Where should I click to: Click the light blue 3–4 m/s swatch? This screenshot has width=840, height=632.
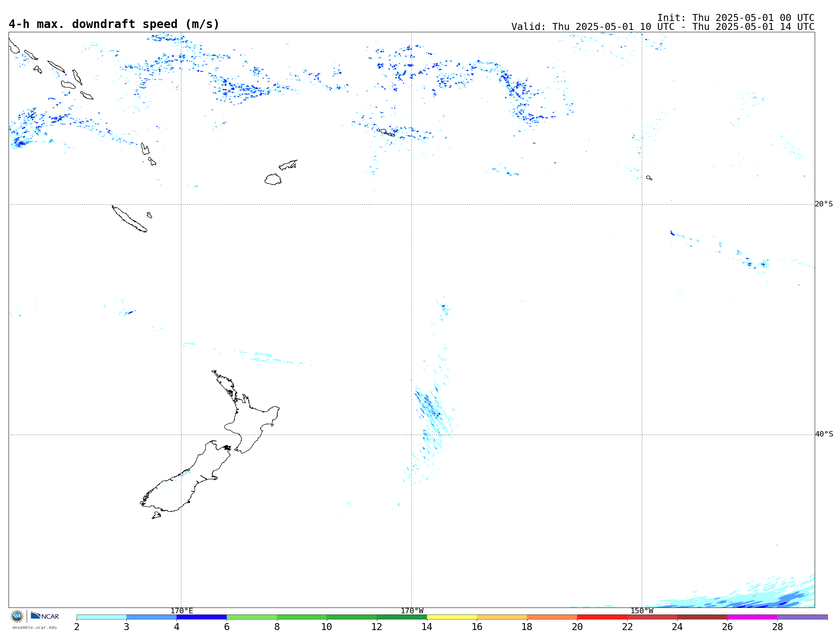click(x=152, y=617)
